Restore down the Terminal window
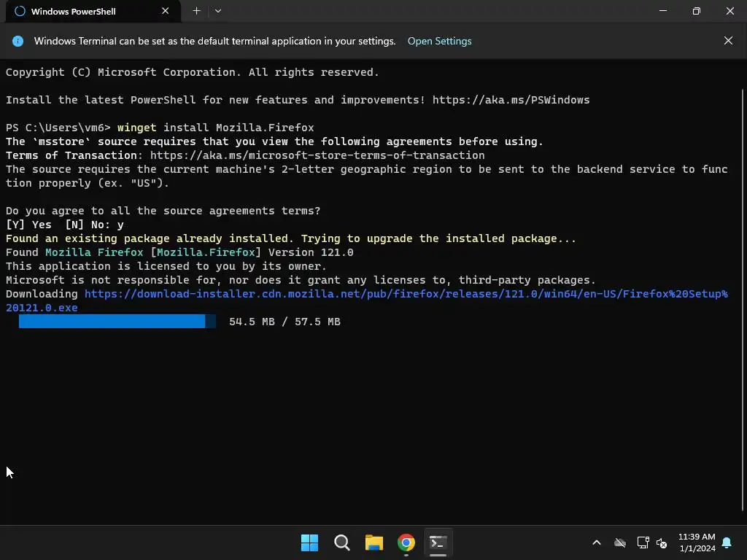The height and width of the screenshot is (560, 747). click(x=697, y=11)
